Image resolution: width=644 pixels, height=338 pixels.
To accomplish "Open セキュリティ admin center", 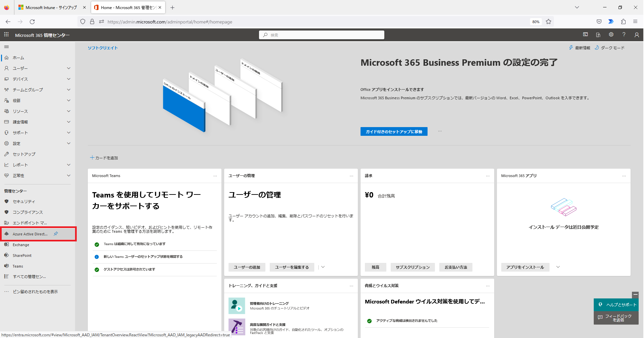I will tap(38, 202).
